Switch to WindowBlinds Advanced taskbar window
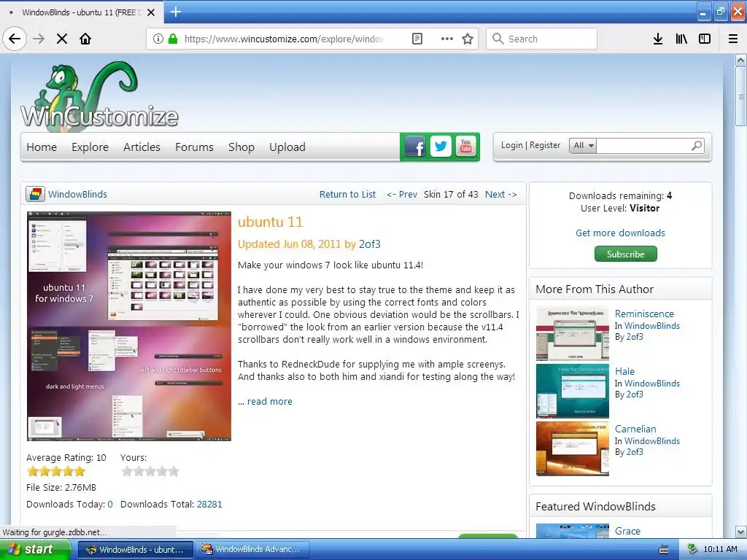The width and height of the screenshot is (747, 560). click(252, 549)
